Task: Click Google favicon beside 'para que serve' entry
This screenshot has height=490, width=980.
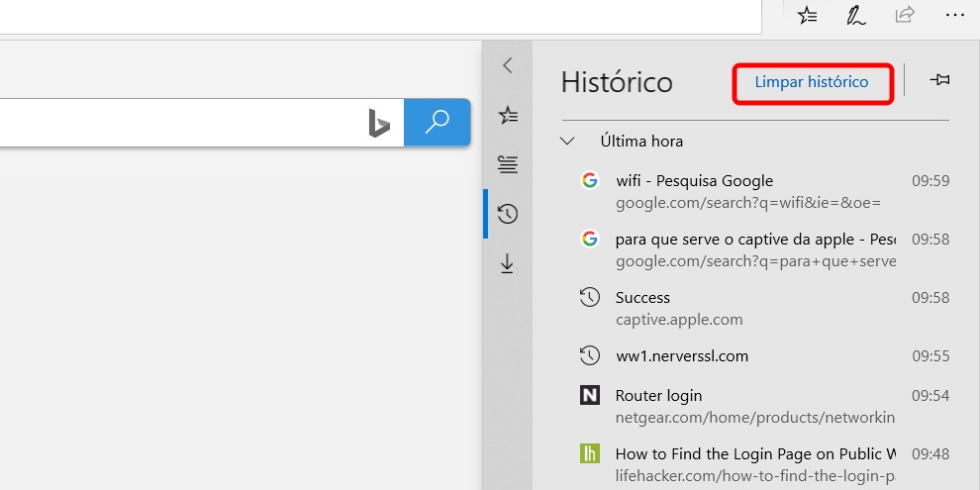Action: pos(589,239)
